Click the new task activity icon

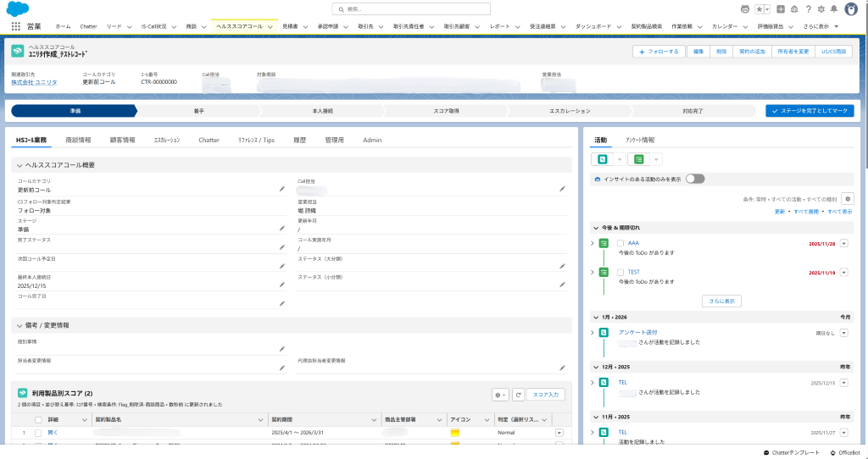click(638, 159)
